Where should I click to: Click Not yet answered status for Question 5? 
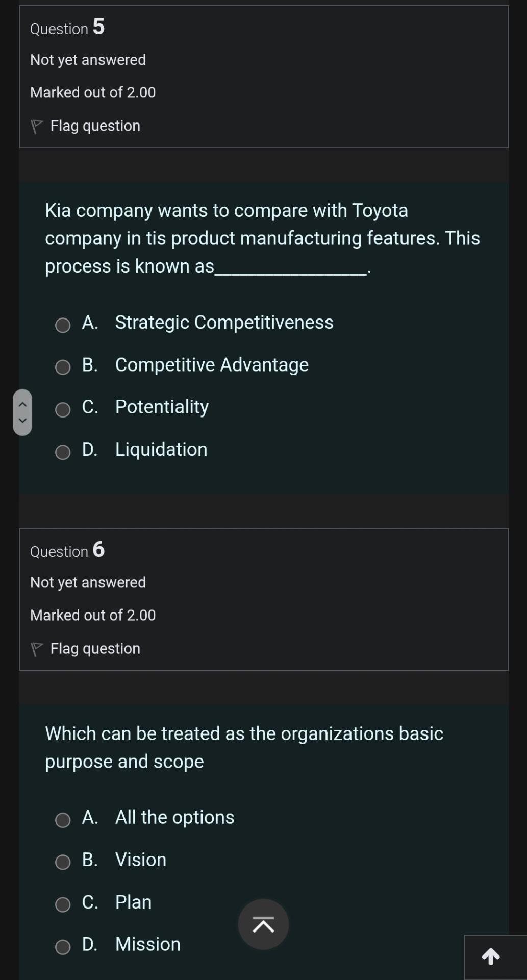coord(88,60)
